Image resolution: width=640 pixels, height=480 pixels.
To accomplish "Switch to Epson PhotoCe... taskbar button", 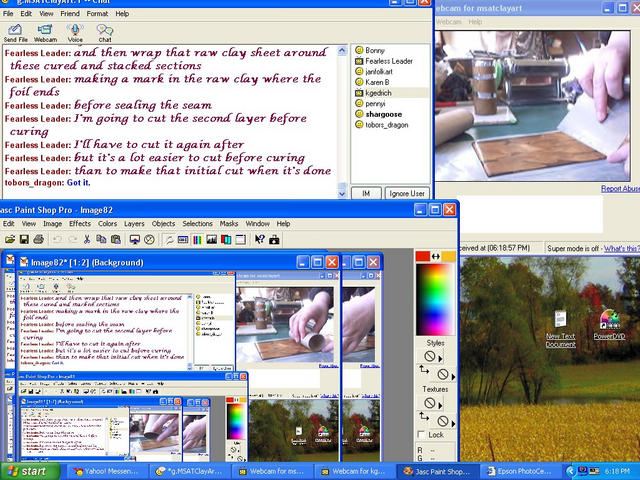I will [x=520, y=471].
